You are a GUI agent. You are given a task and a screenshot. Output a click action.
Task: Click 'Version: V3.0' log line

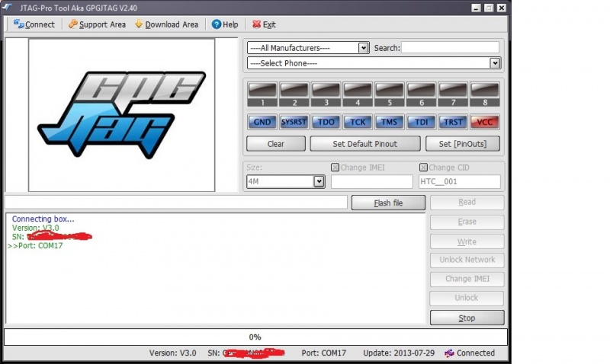[36, 228]
